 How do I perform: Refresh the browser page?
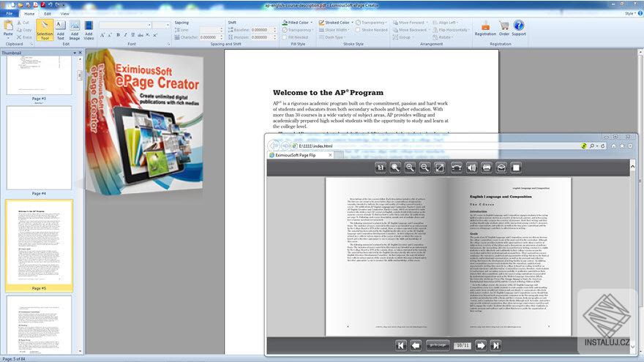coord(603,146)
